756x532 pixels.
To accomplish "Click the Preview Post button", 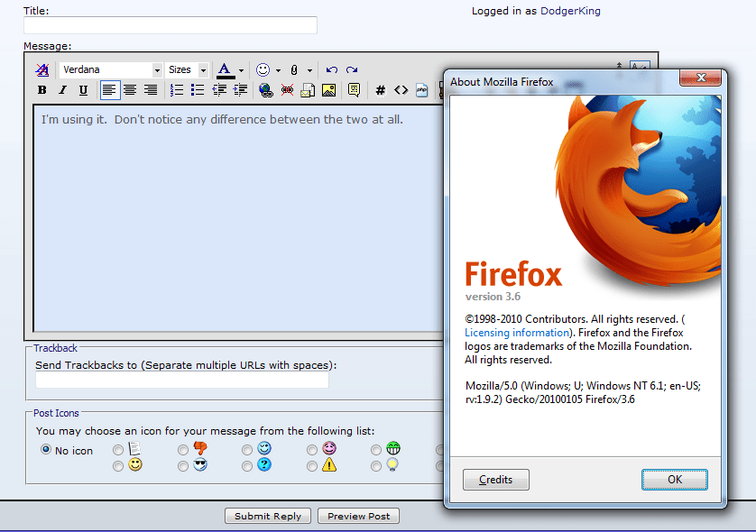I will pyautogui.click(x=359, y=516).
